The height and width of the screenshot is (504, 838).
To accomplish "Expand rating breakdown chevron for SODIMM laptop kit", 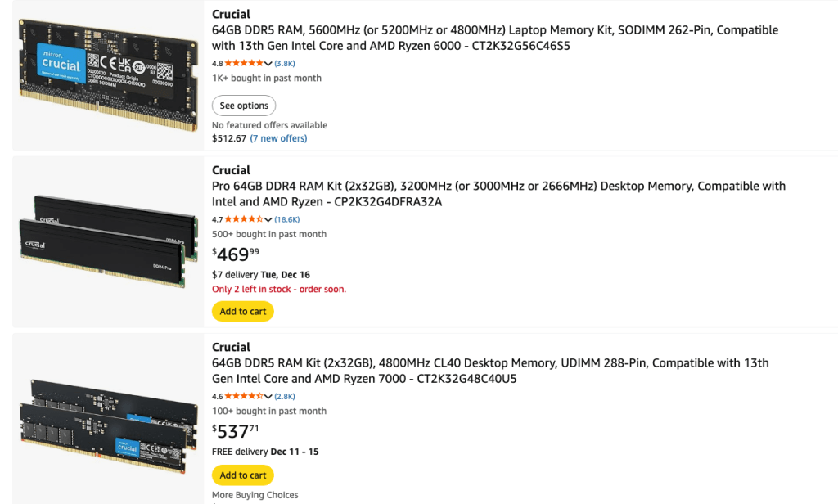I will (x=268, y=64).
